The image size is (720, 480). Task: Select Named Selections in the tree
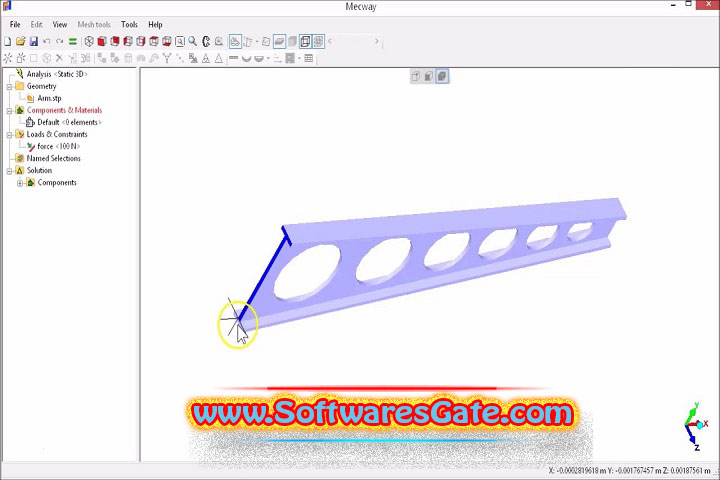pos(53,158)
